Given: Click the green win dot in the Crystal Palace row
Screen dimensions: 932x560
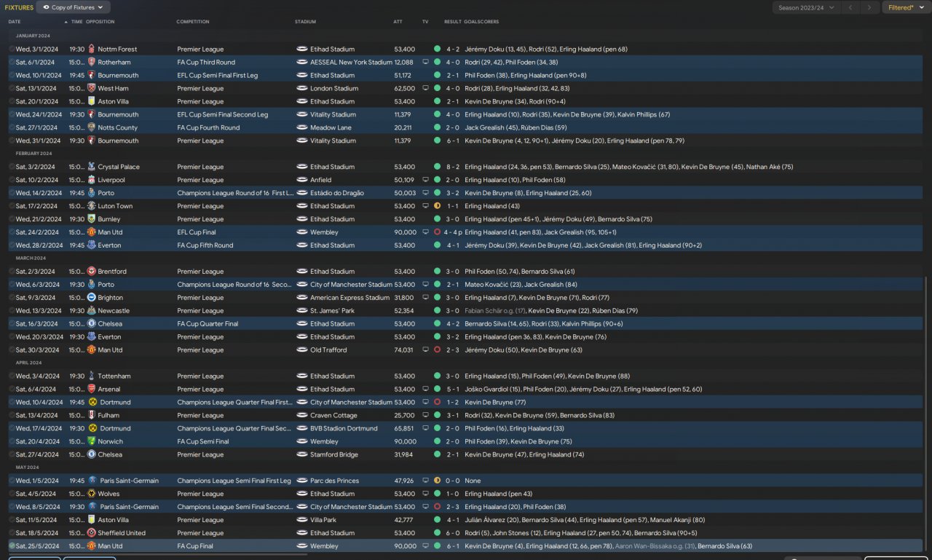Looking at the screenshot, I should (437, 167).
